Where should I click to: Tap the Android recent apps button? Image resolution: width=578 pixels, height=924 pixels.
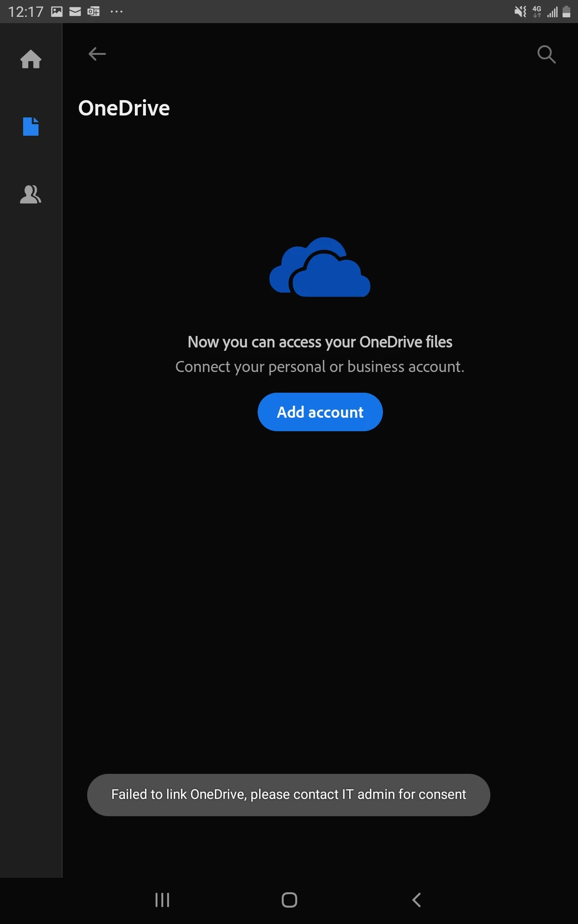(x=162, y=900)
